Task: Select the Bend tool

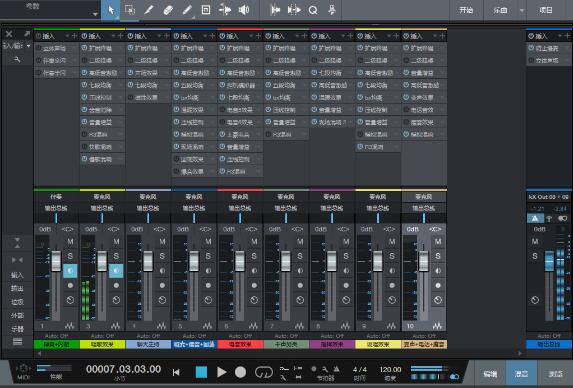Action: 225,10
